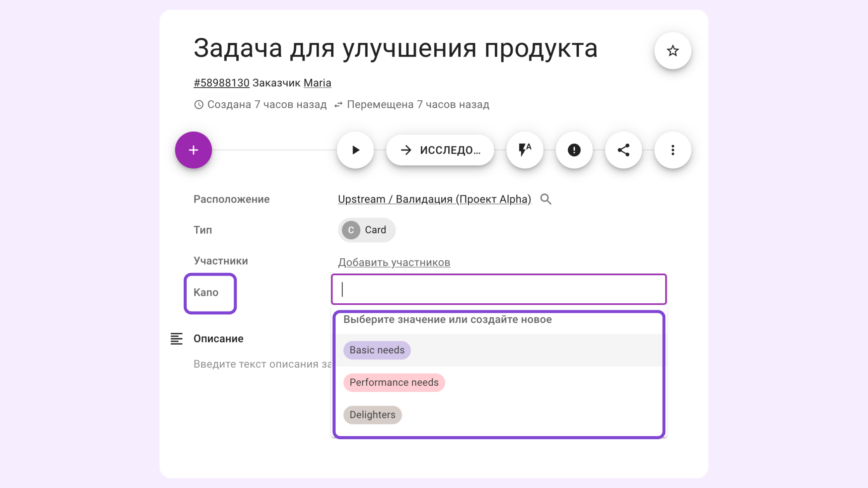The image size is (868, 488).
Task: Open Upstream / Валидация location link
Action: pyautogui.click(x=434, y=199)
